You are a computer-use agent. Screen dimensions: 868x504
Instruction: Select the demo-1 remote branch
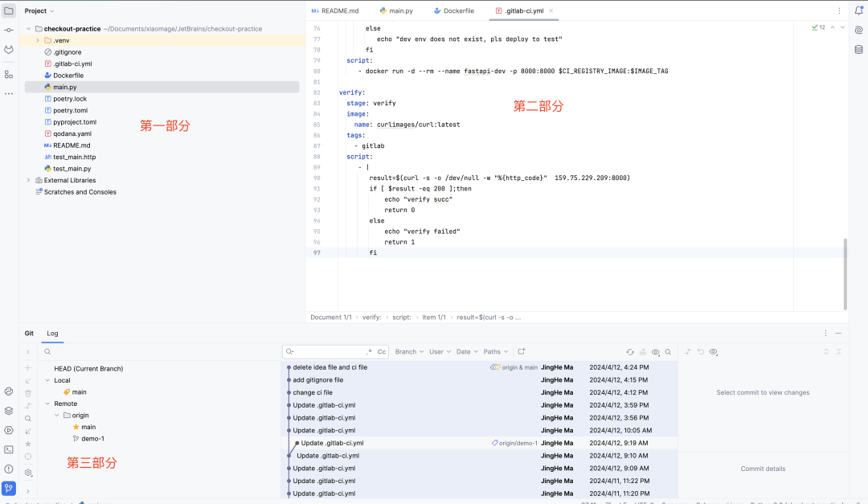[x=92, y=439]
